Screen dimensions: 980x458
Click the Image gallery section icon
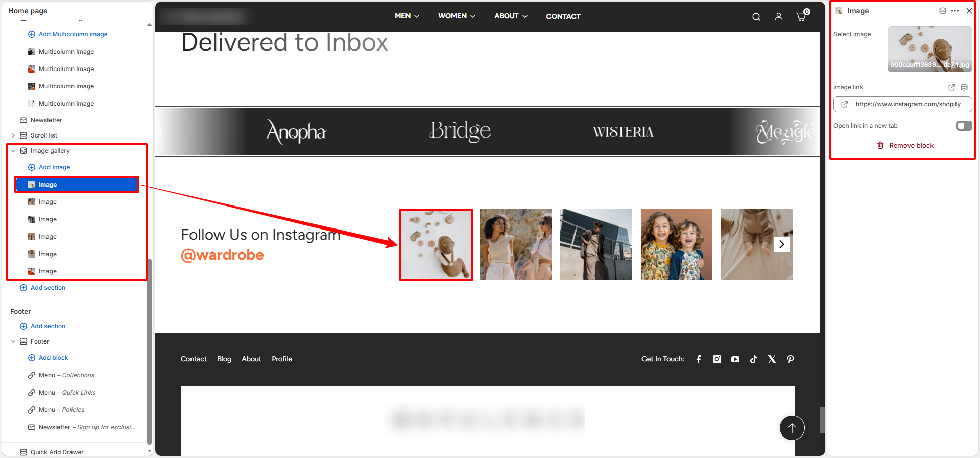(23, 151)
